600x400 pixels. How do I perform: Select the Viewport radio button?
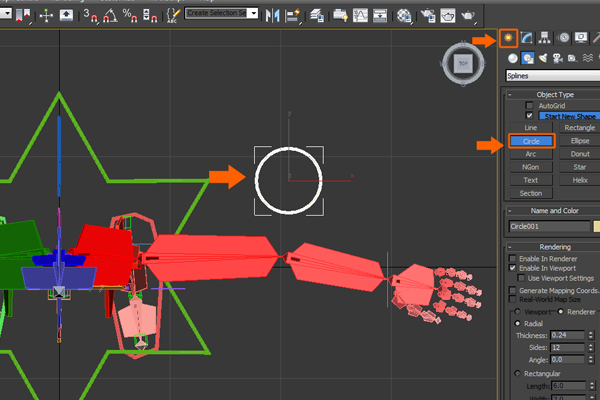518,311
